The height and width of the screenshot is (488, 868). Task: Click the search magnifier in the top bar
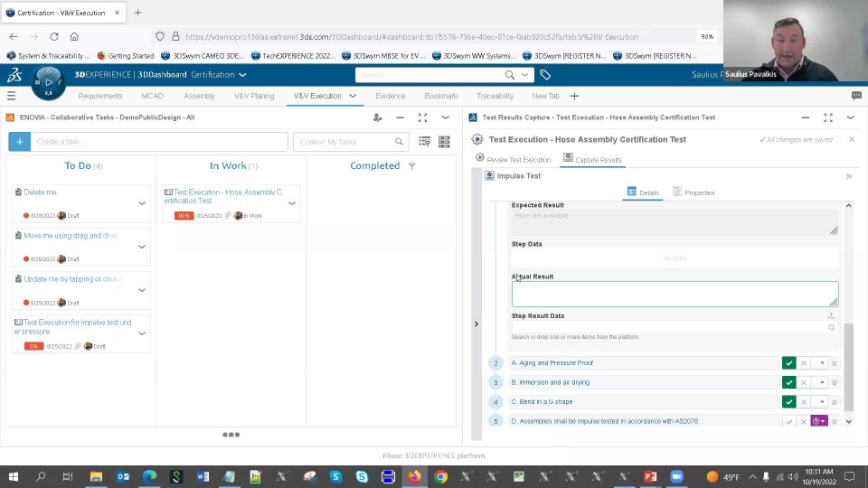click(509, 75)
